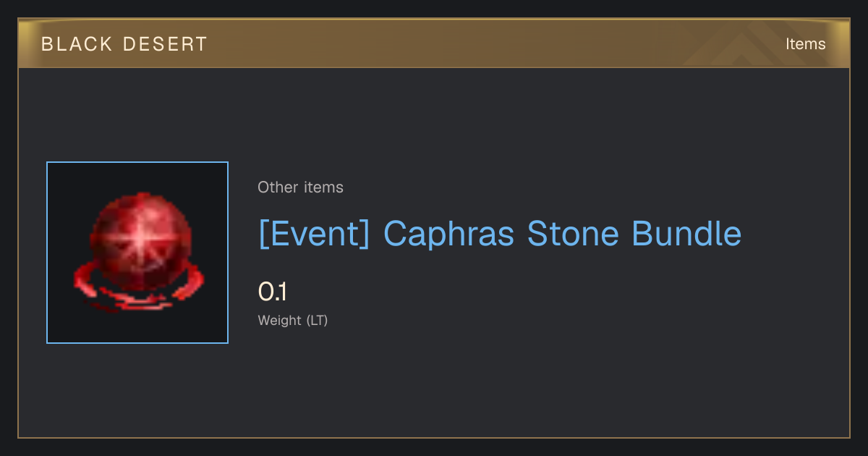Viewport: 868px width, 456px height.
Task: Click the word DESERT in the header
Action: point(165,44)
